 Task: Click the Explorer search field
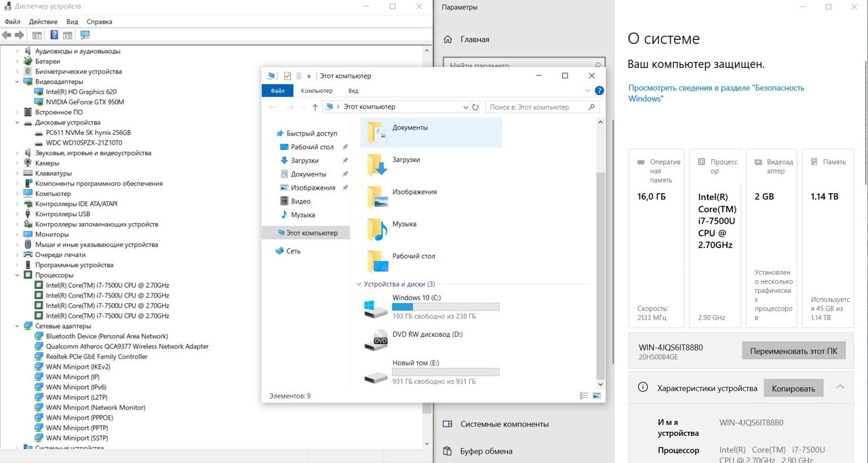coord(539,107)
